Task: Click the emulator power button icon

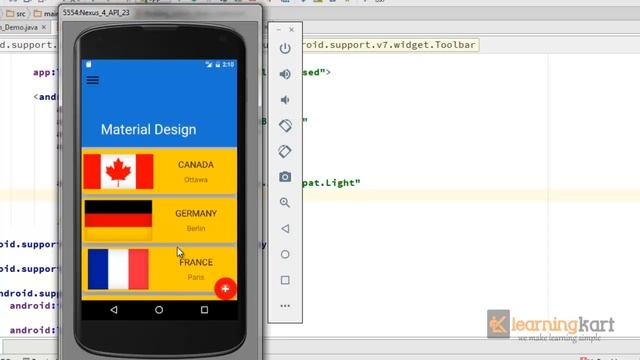Action: click(x=285, y=48)
